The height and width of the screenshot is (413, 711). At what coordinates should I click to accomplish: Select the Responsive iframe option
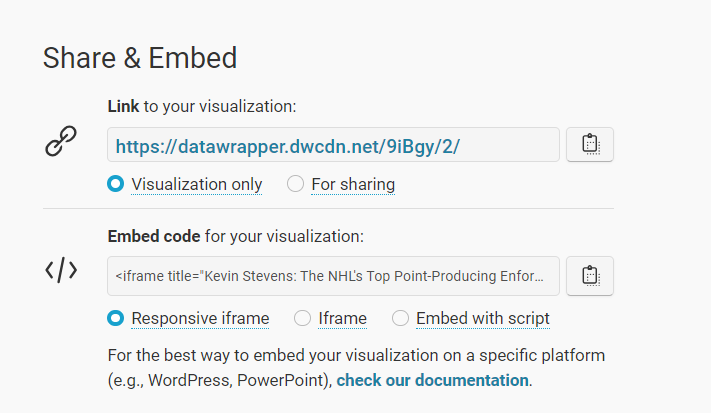pyautogui.click(x=116, y=319)
